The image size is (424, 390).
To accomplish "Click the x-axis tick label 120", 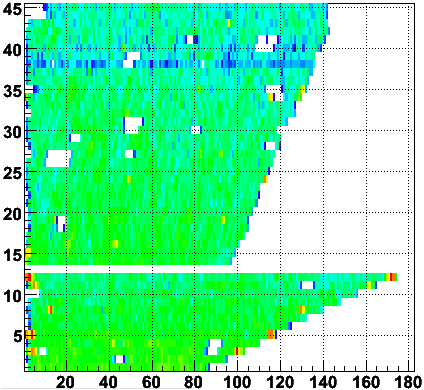I will click(x=280, y=382).
